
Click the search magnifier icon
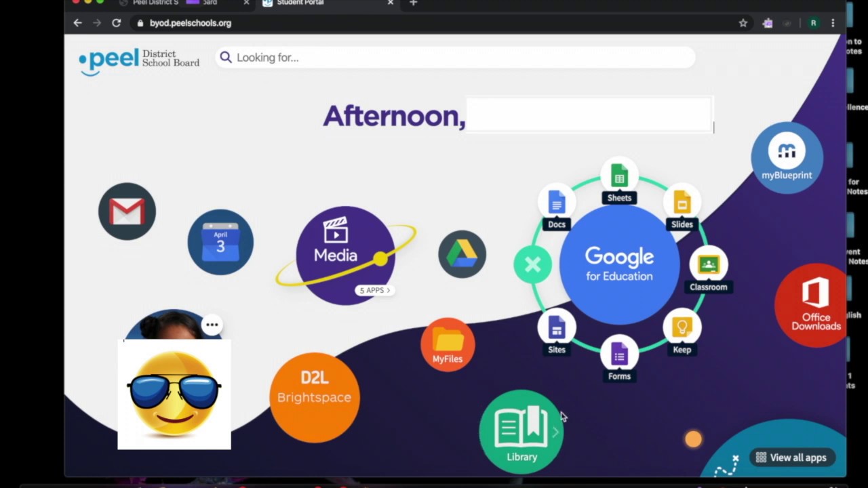pos(226,58)
